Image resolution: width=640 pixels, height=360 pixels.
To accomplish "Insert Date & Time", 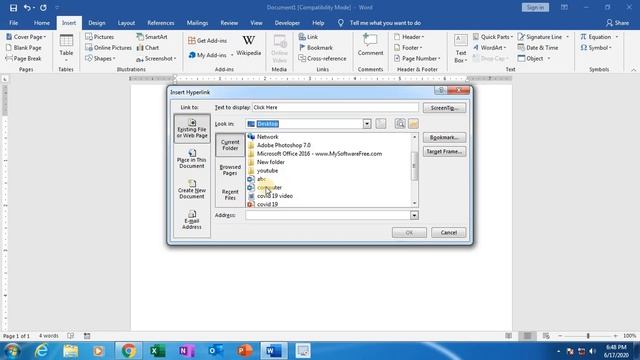I will pos(538,48).
